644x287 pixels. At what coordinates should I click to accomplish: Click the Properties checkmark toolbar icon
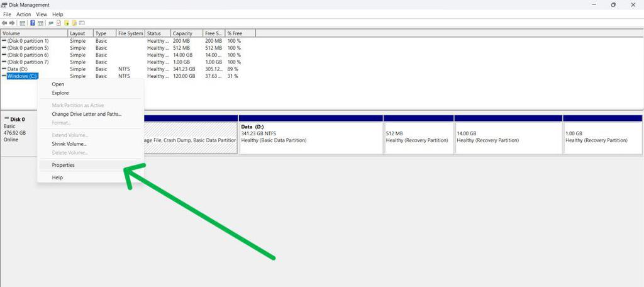pyautogui.click(x=58, y=23)
